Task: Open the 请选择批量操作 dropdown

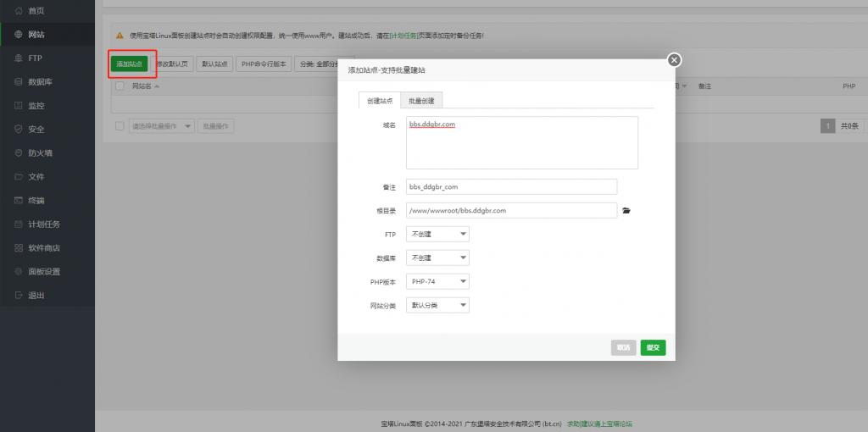Action: click(x=162, y=126)
